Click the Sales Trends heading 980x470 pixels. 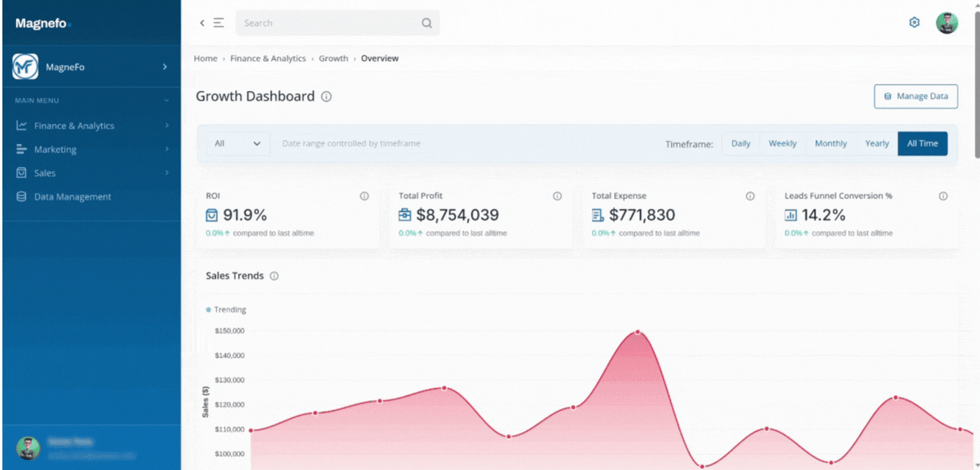(x=235, y=276)
